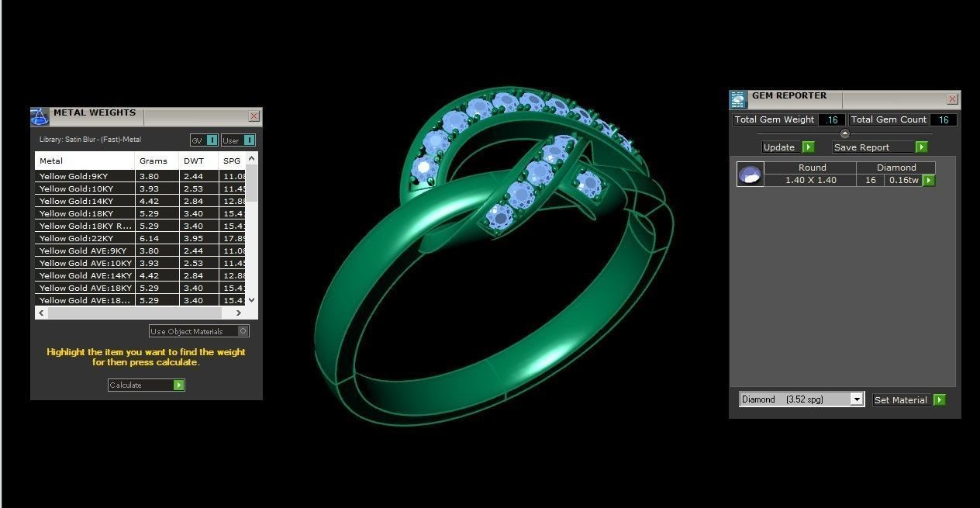Viewport: 980px width, 508px height.
Task: Select the Yellow Gold:10KY row
Action: point(141,188)
